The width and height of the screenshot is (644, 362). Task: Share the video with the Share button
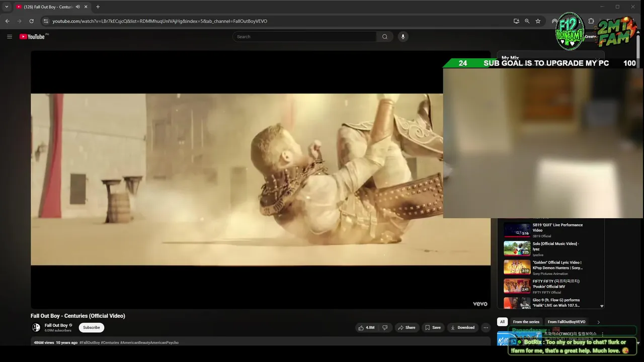[x=407, y=327]
